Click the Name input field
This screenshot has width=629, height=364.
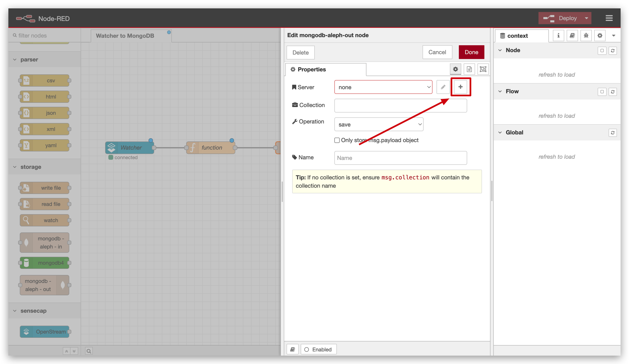pos(400,158)
